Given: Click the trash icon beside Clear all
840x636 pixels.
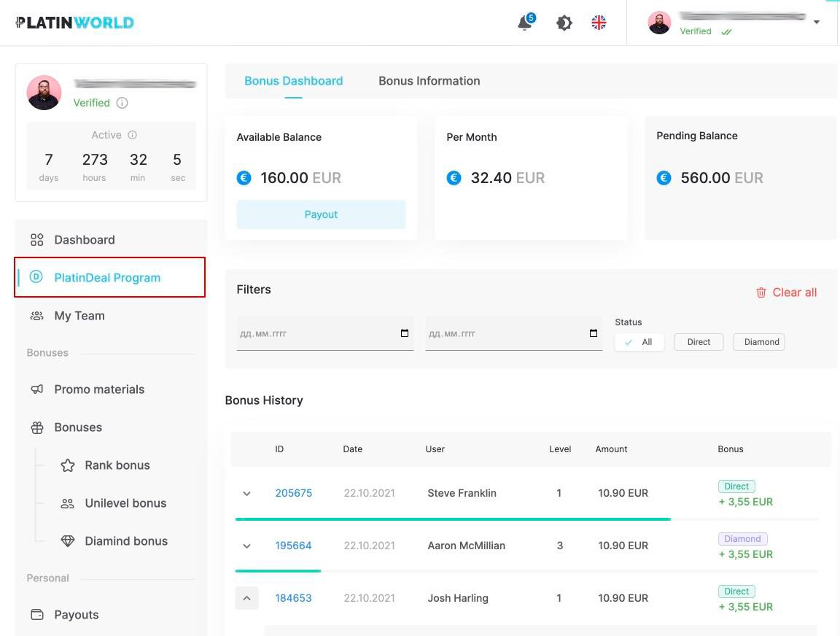Looking at the screenshot, I should click(761, 292).
